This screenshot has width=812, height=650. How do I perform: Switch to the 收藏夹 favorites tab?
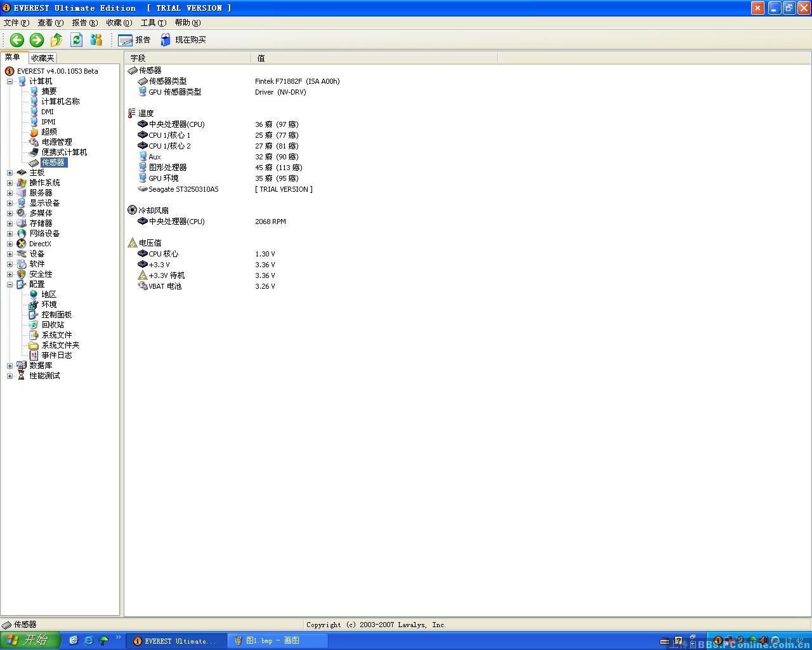click(43, 58)
